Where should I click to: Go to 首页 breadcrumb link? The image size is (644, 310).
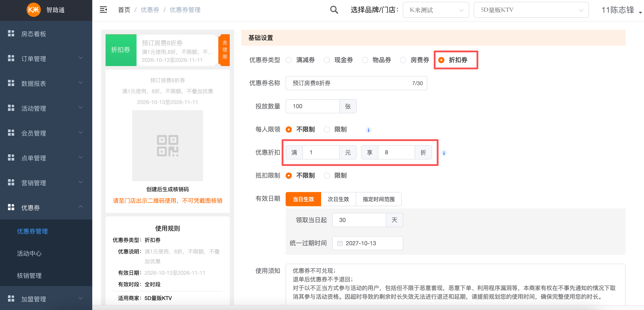pos(124,10)
